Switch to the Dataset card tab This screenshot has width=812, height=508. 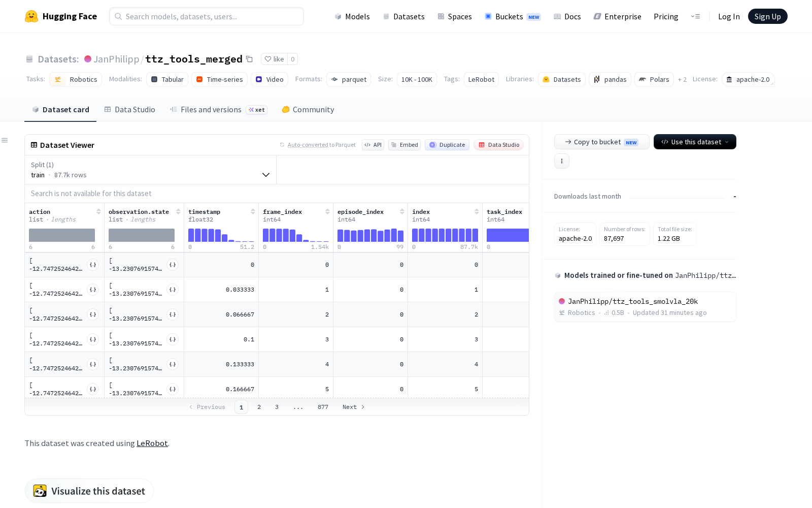60,110
